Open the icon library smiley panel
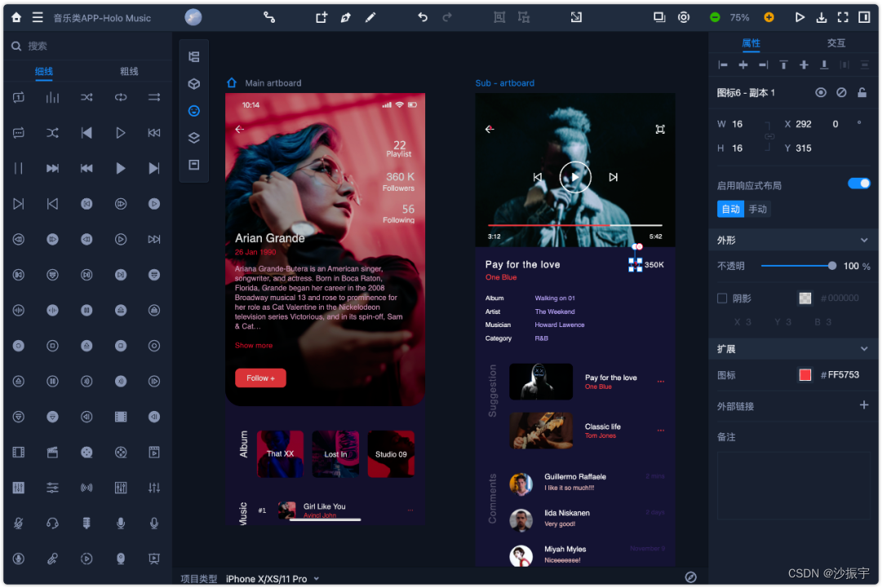This screenshot has height=588, width=883. point(193,110)
